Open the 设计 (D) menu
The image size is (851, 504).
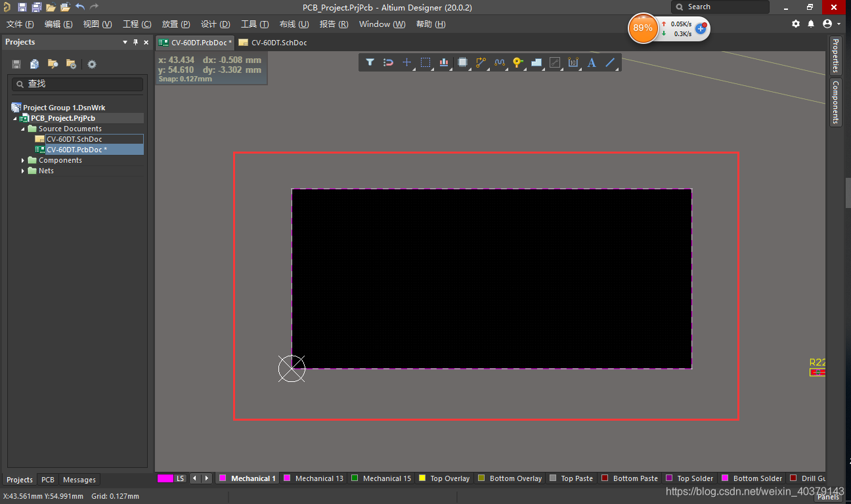[x=215, y=24]
